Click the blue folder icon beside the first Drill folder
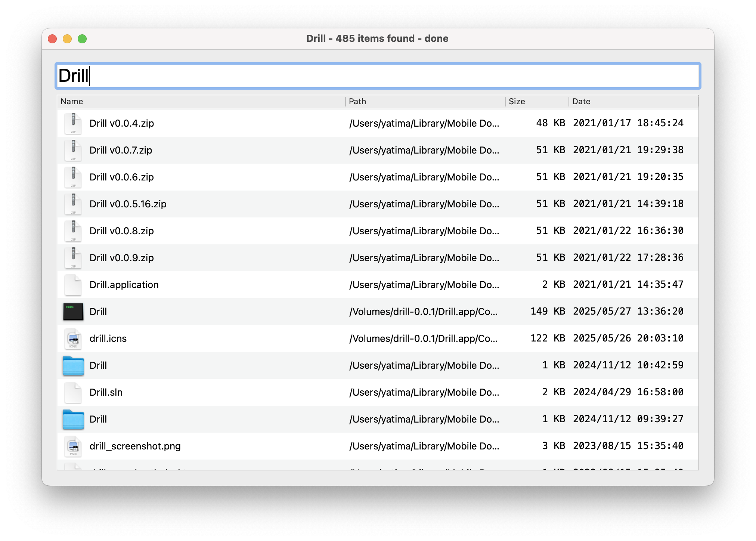The width and height of the screenshot is (756, 541). tap(73, 365)
